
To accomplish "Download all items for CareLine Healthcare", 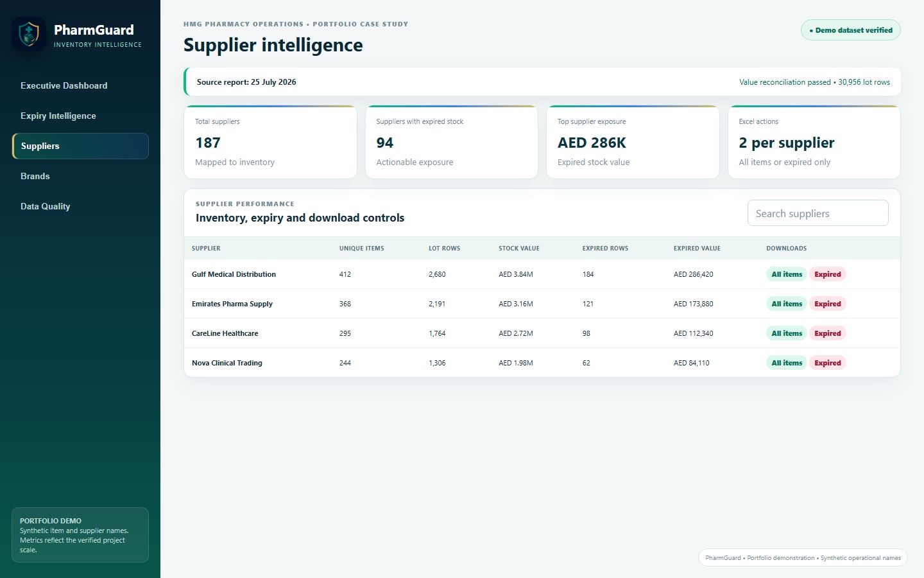I will pyautogui.click(x=787, y=333).
